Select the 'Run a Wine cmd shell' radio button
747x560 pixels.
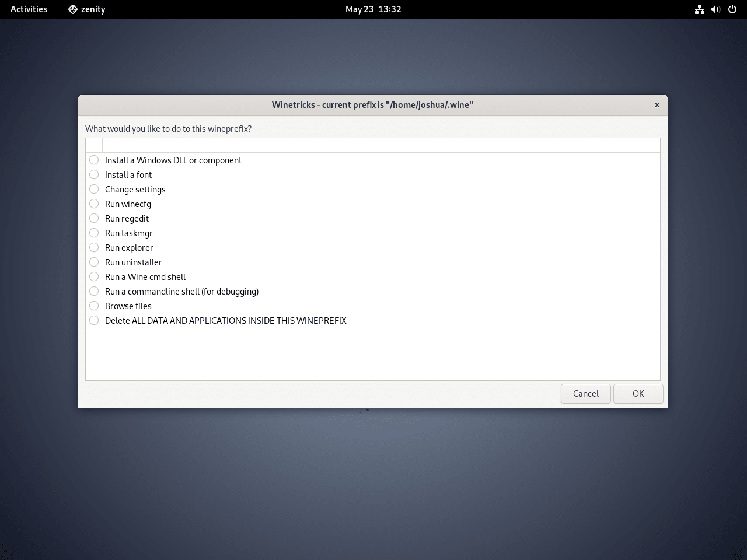click(94, 276)
